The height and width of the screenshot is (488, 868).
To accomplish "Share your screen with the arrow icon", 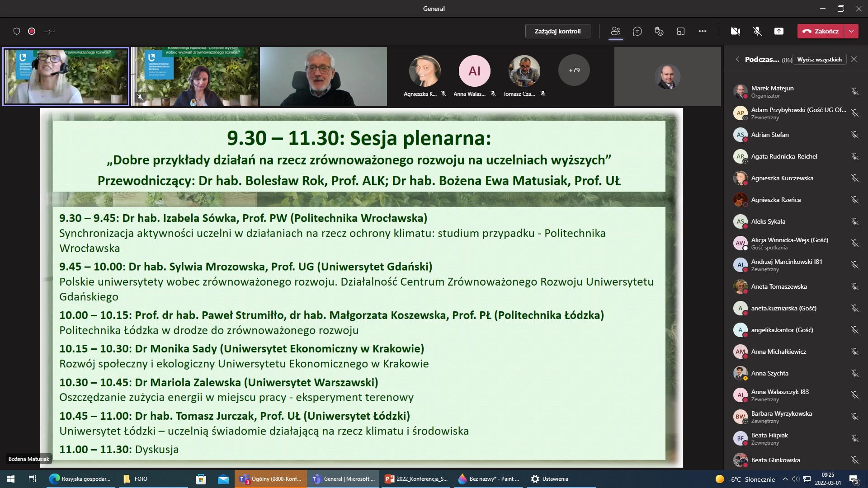I will pyautogui.click(x=779, y=31).
